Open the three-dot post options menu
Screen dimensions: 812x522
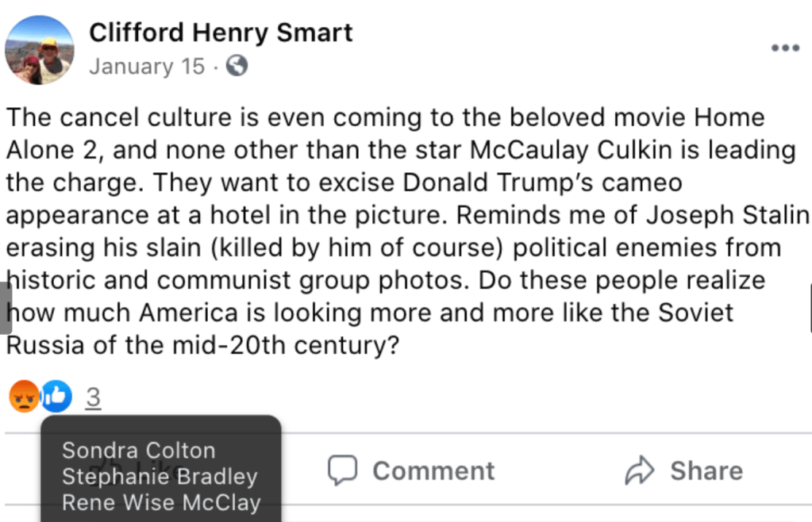click(785, 48)
